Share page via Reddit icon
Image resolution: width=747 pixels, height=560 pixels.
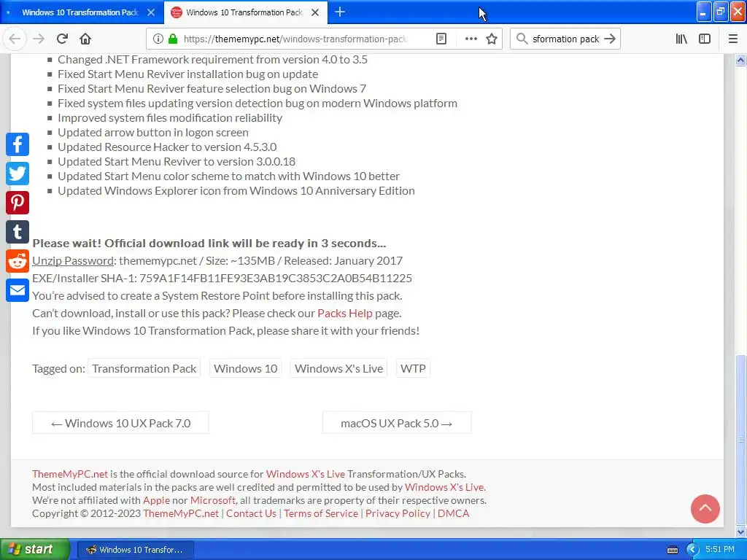point(18,261)
